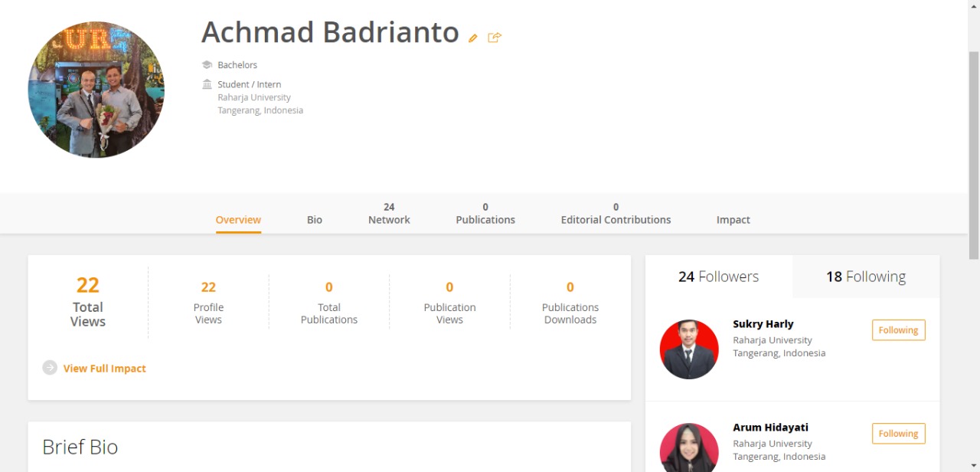Select the 18 Following tab
Image resolution: width=980 pixels, height=472 pixels.
tap(866, 277)
